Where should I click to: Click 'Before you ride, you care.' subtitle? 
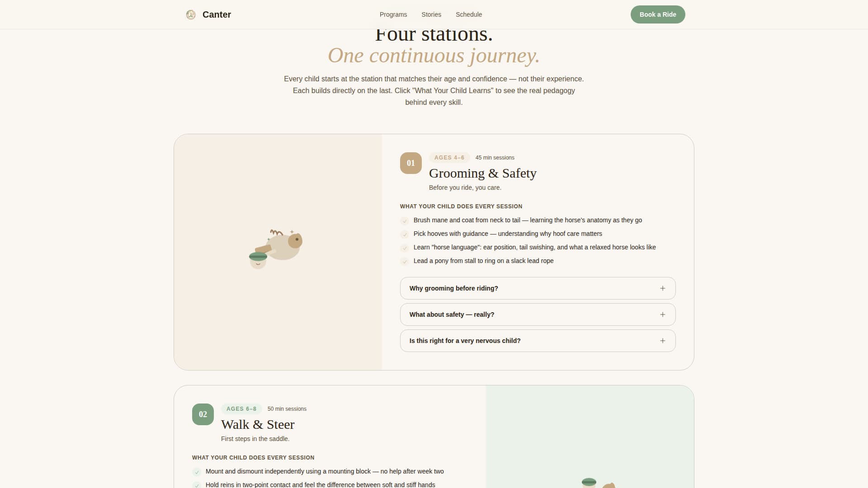tap(465, 188)
